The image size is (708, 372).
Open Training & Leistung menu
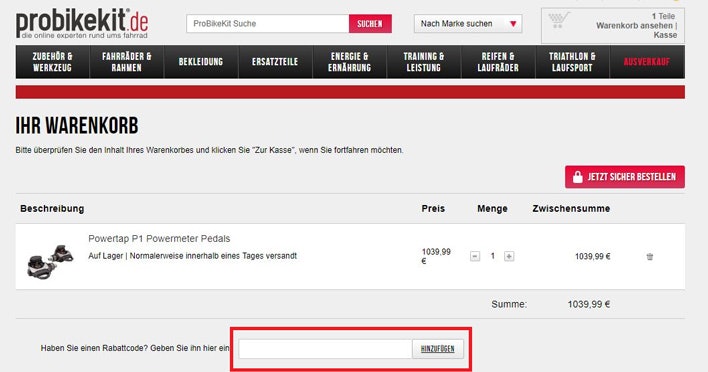[x=424, y=62]
